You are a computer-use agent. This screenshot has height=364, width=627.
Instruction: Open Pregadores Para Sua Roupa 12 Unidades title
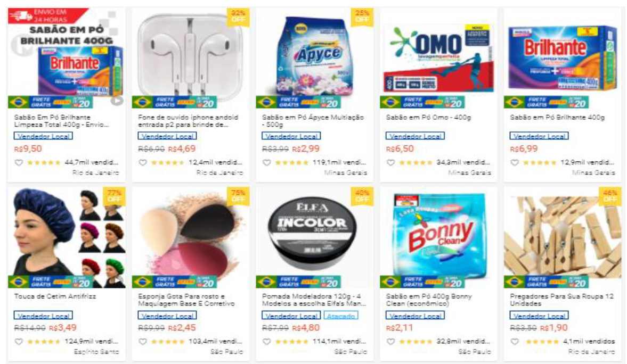561,300
